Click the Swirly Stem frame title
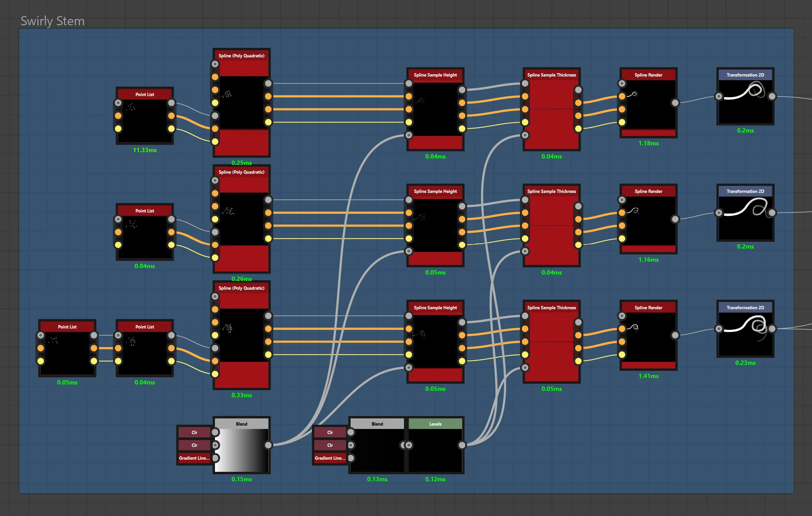Image resolution: width=812 pixels, height=516 pixels. click(x=53, y=21)
